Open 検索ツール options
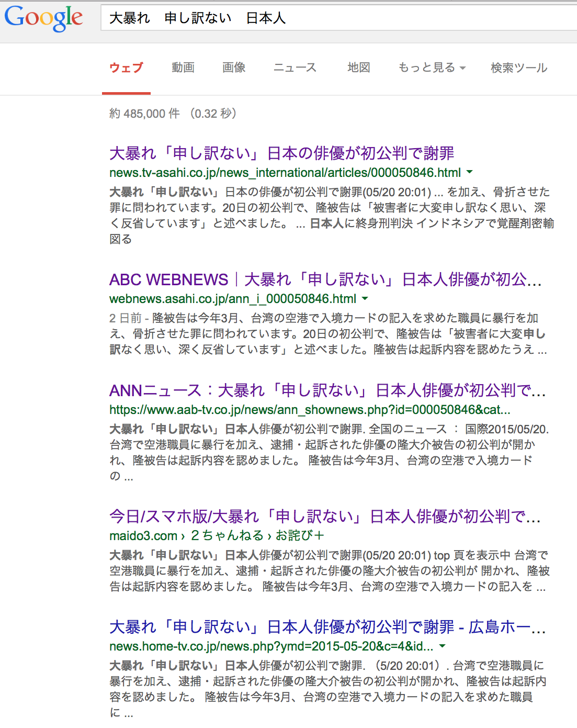The height and width of the screenshot is (728, 577). [519, 68]
